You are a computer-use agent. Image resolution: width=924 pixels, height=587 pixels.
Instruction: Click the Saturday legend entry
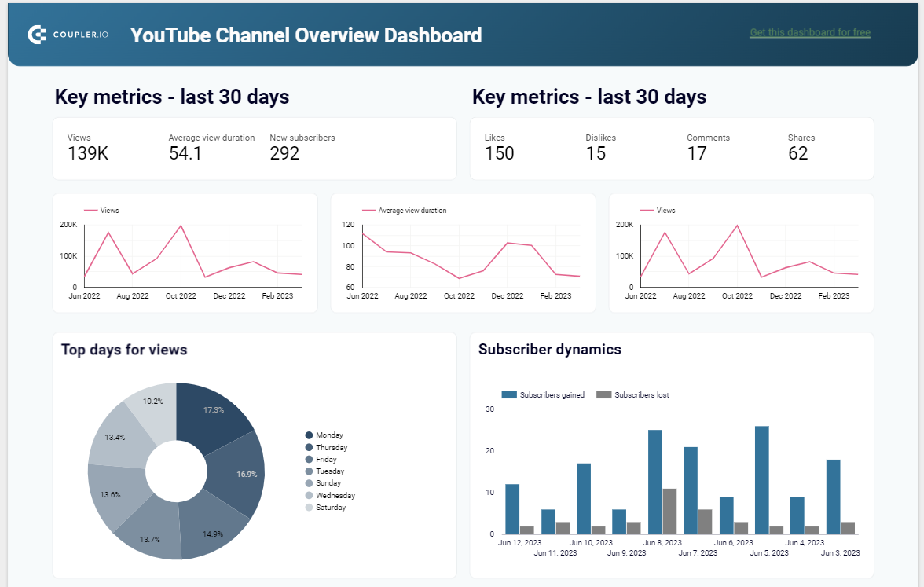point(328,507)
